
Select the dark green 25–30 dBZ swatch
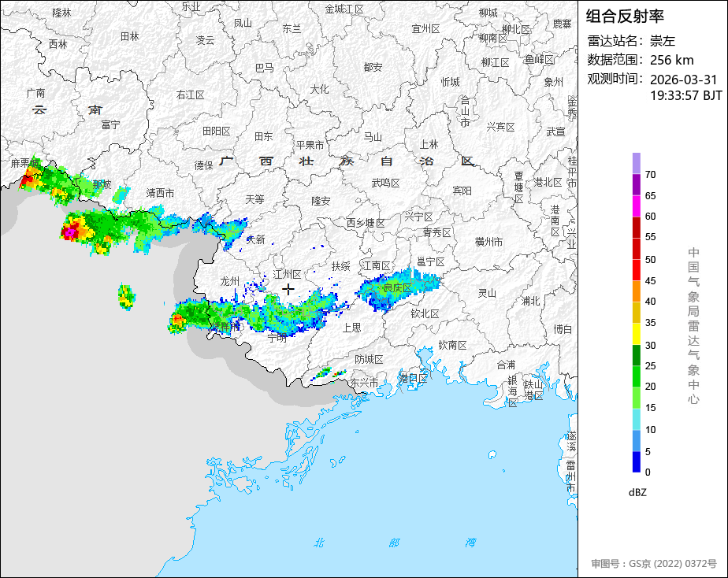(x=636, y=355)
